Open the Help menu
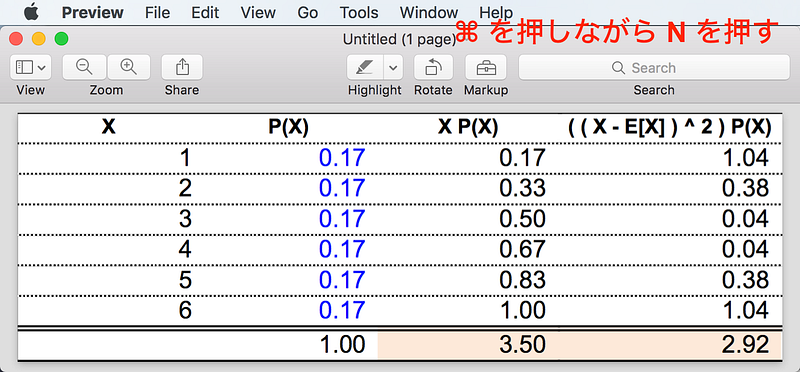 click(496, 12)
